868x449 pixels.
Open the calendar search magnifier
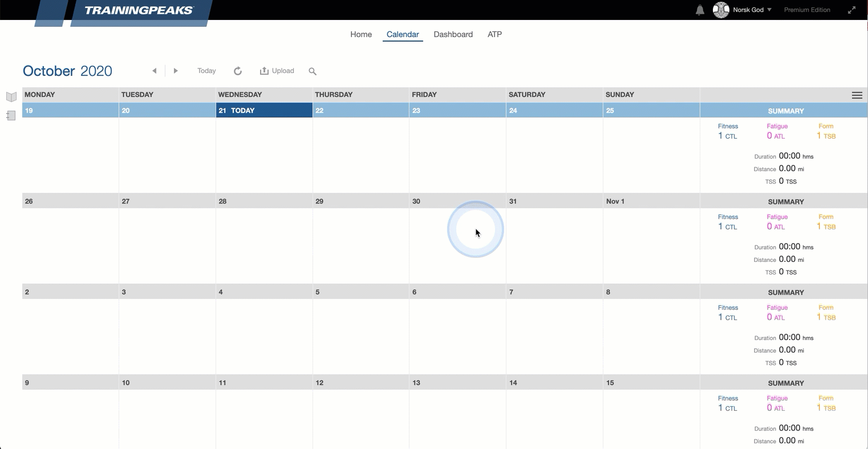[x=313, y=71]
